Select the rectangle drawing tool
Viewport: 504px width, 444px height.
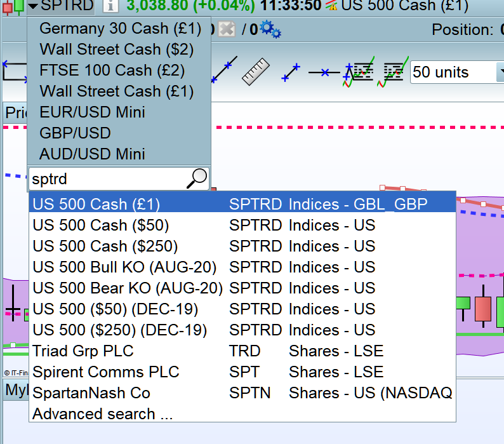(x=15, y=71)
